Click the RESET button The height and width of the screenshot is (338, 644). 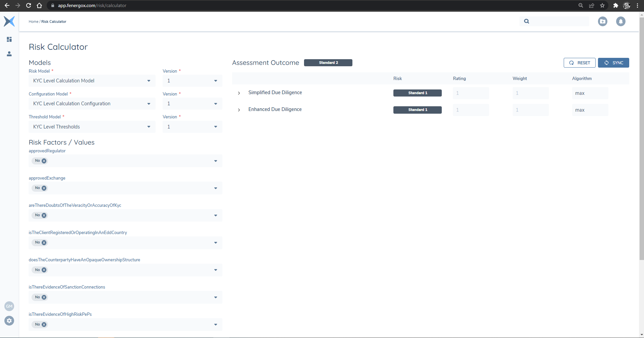point(579,63)
